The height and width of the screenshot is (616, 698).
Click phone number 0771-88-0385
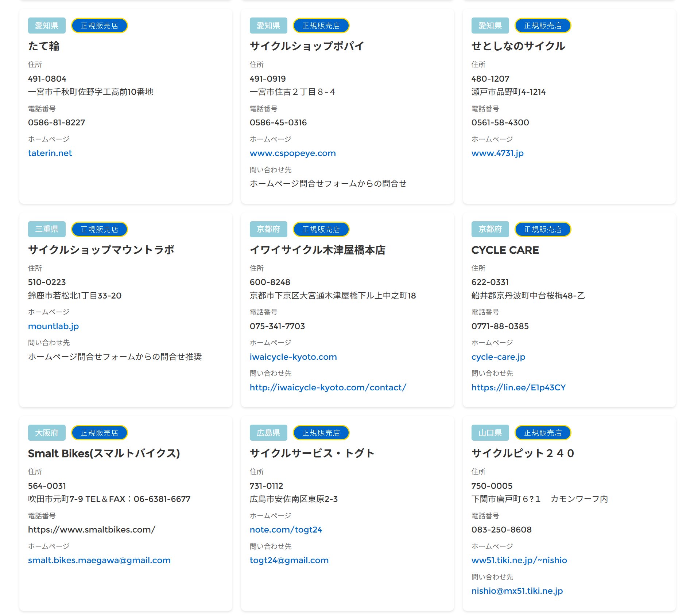tap(500, 326)
